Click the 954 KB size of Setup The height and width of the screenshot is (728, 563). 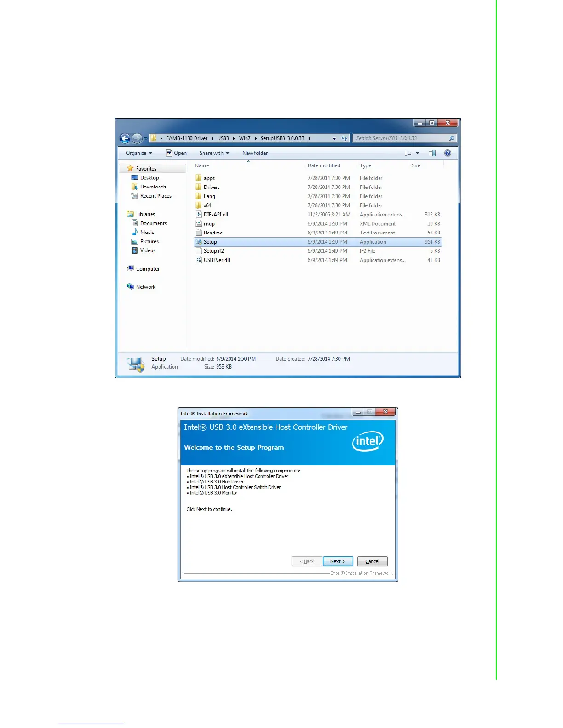(432, 242)
